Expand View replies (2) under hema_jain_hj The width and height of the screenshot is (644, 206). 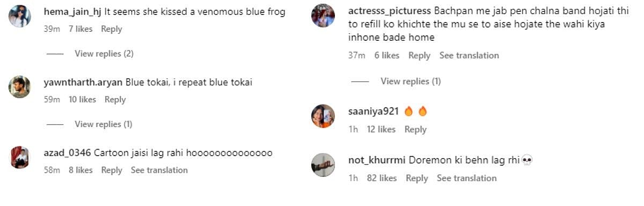pos(104,54)
